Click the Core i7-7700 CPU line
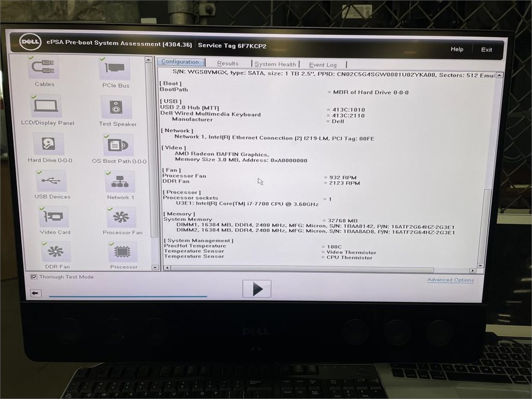 click(x=247, y=204)
